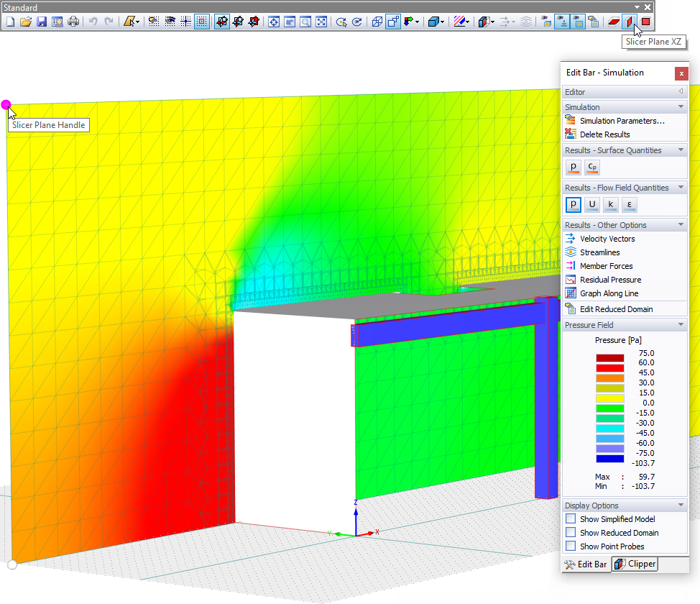Click the Print icon in the Standard toolbar
700x604 pixels.
pos(75,22)
